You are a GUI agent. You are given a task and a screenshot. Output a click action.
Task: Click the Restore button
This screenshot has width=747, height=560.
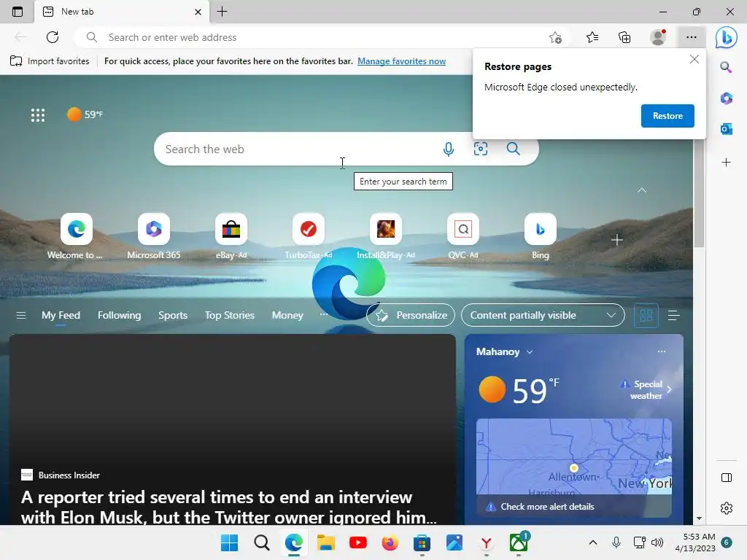[667, 116]
